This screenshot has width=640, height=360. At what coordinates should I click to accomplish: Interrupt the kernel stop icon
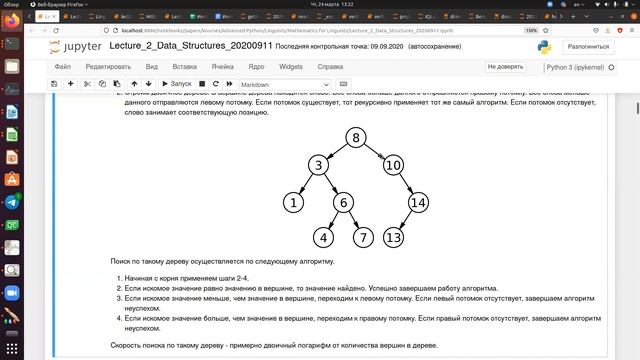[x=202, y=84]
